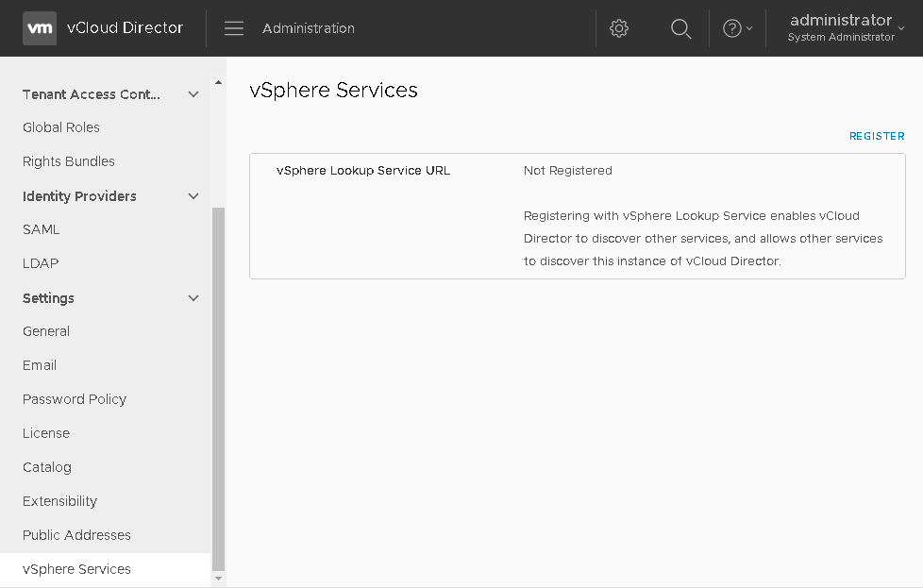Click the search magnifier icon
This screenshot has height=588, width=923.
pyautogui.click(x=680, y=28)
